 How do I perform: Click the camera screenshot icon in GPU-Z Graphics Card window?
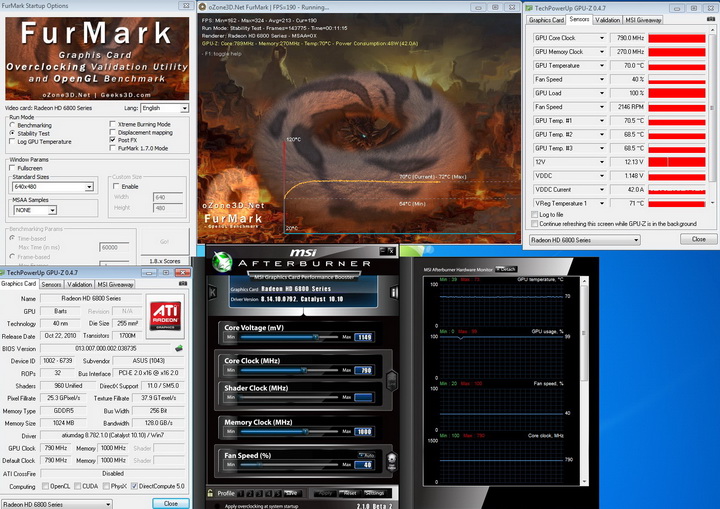coord(183,283)
